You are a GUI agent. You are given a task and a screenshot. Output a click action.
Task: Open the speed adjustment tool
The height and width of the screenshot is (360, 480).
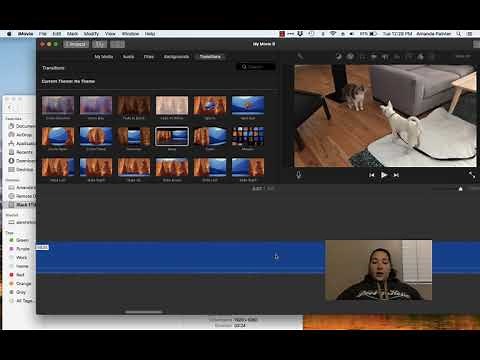[x=409, y=57]
